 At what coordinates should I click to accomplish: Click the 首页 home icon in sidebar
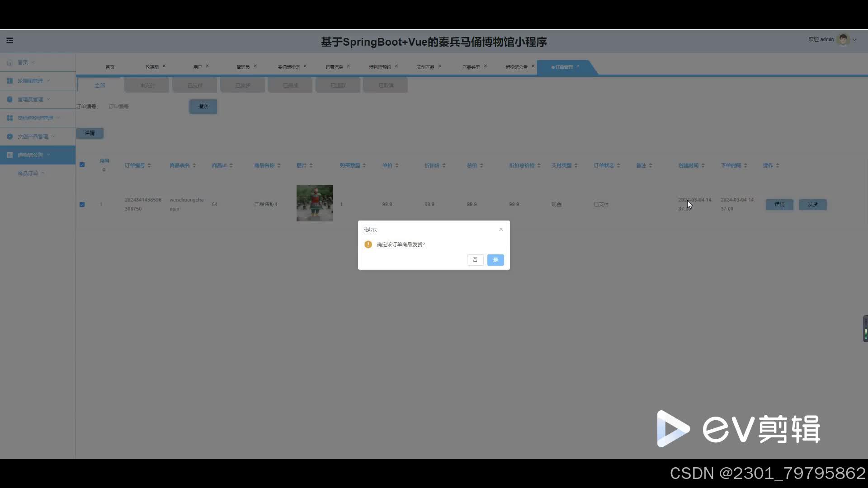click(9, 62)
